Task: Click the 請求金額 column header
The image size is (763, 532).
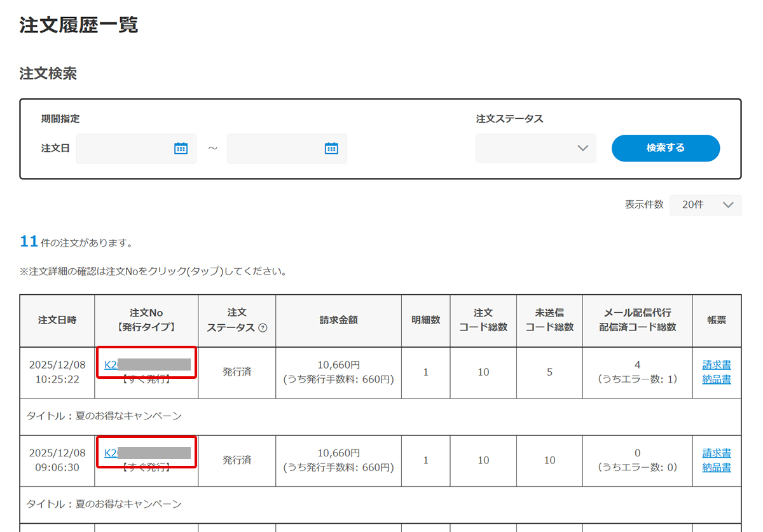Action: pyautogui.click(x=338, y=320)
